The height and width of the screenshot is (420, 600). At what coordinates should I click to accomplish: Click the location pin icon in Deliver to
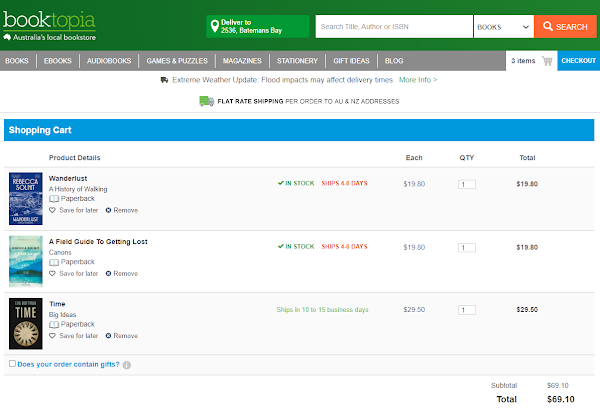(x=215, y=26)
